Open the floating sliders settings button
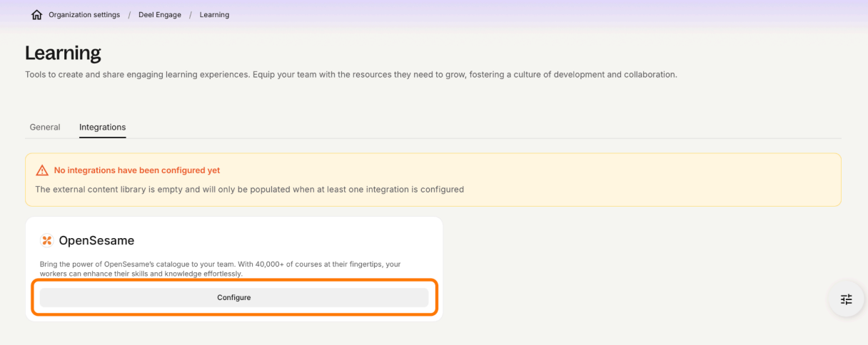Viewport: 868px width, 345px height. click(x=846, y=299)
